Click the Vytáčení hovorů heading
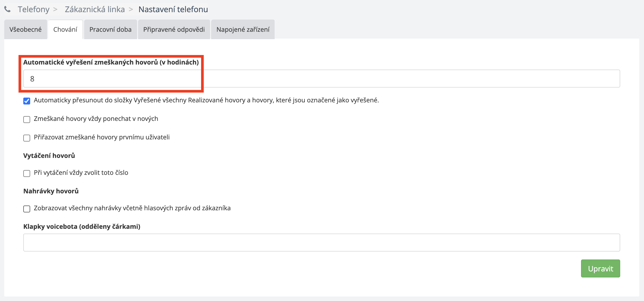The image size is (644, 301). pos(49,156)
